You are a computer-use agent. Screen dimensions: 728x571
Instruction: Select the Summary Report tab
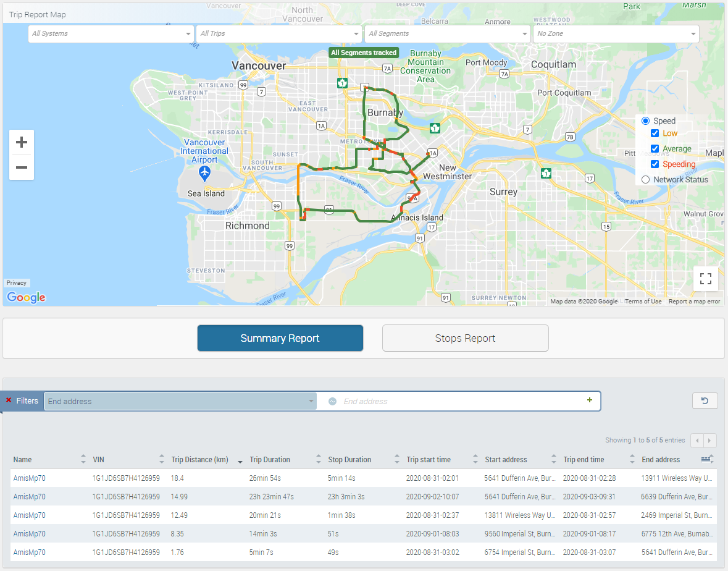pos(280,338)
